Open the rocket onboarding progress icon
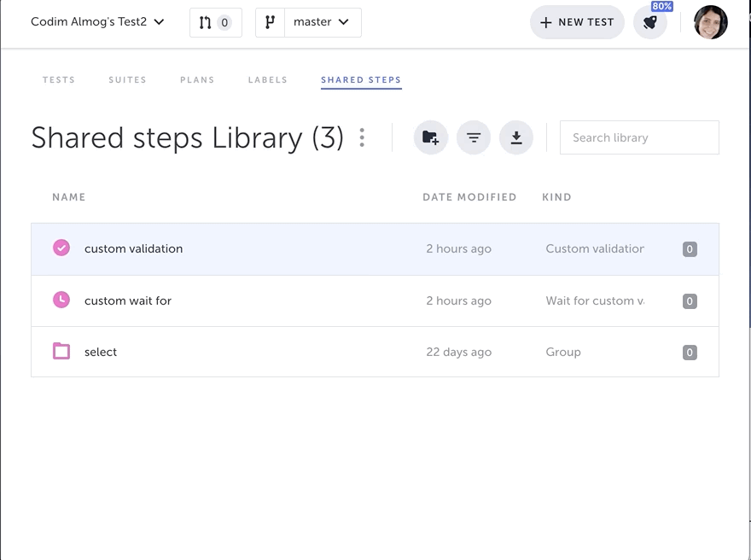The width and height of the screenshot is (751, 560). click(650, 22)
